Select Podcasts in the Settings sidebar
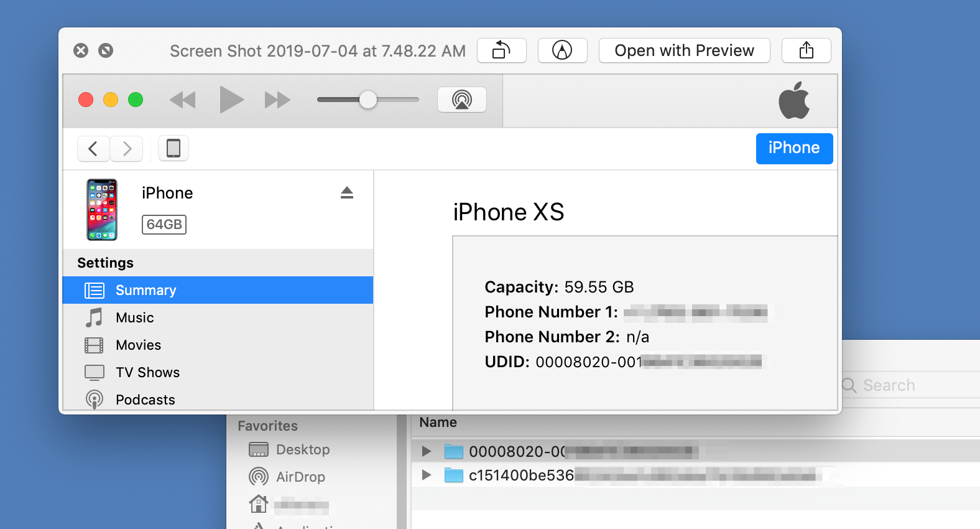This screenshot has width=980, height=529. pos(218,398)
